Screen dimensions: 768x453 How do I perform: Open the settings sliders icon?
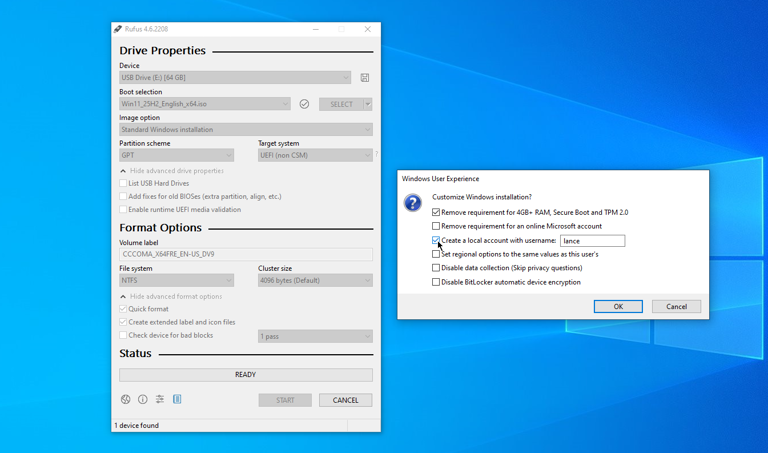coord(160,399)
